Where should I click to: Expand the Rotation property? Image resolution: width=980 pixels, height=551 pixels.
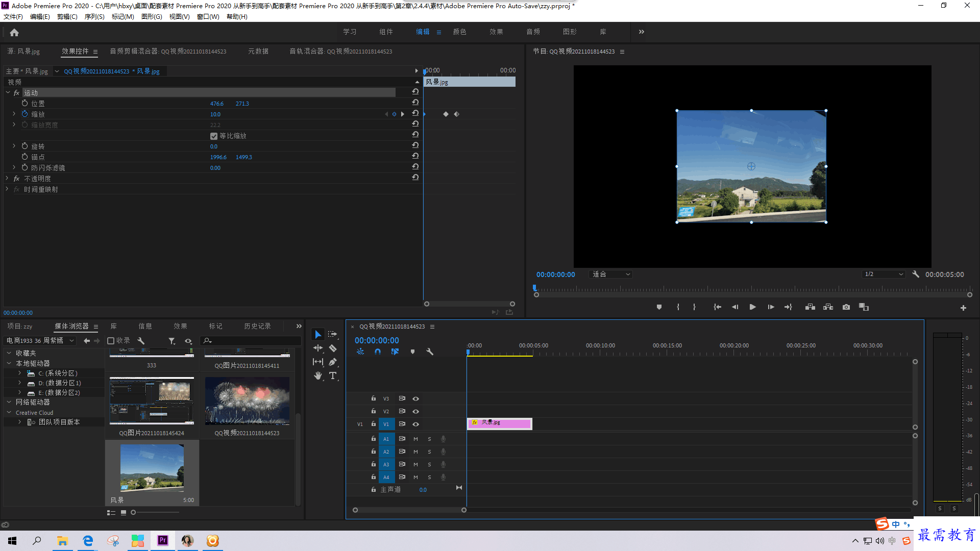click(x=14, y=146)
